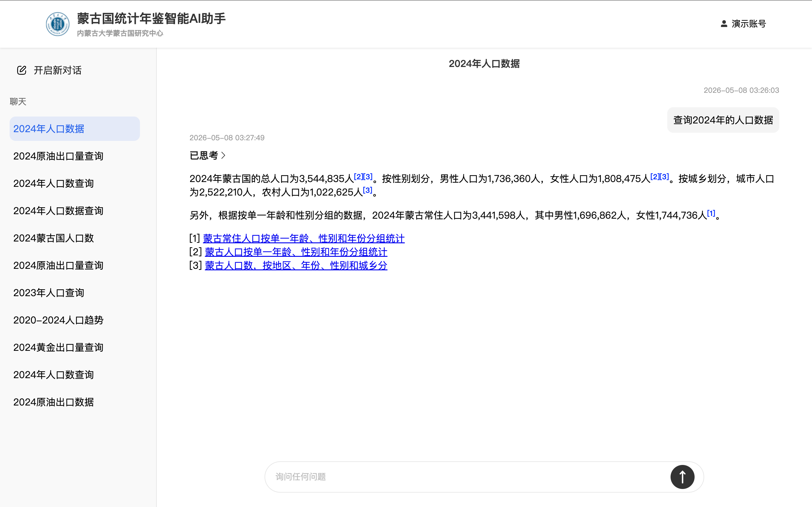Click the subtitle 内蒙古大学蒙古国研究中心

pyautogui.click(x=120, y=33)
